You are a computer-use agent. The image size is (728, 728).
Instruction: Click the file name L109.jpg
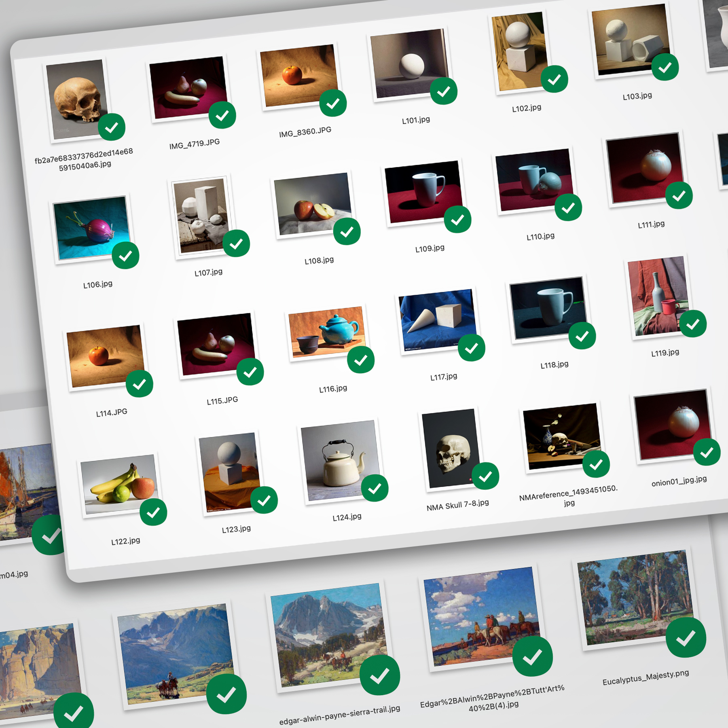[430, 248]
